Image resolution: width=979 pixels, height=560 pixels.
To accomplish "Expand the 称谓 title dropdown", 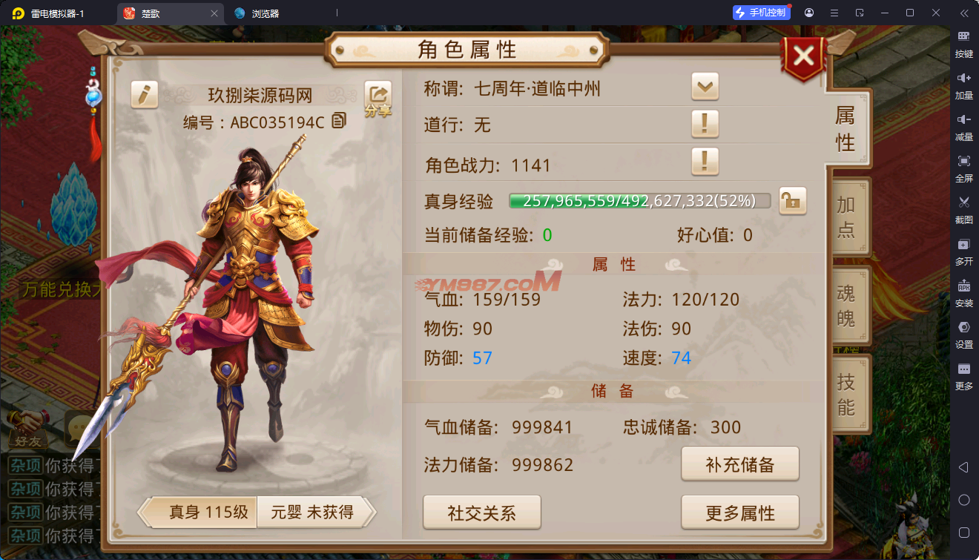I will pyautogui.click(x=705, y=87).
